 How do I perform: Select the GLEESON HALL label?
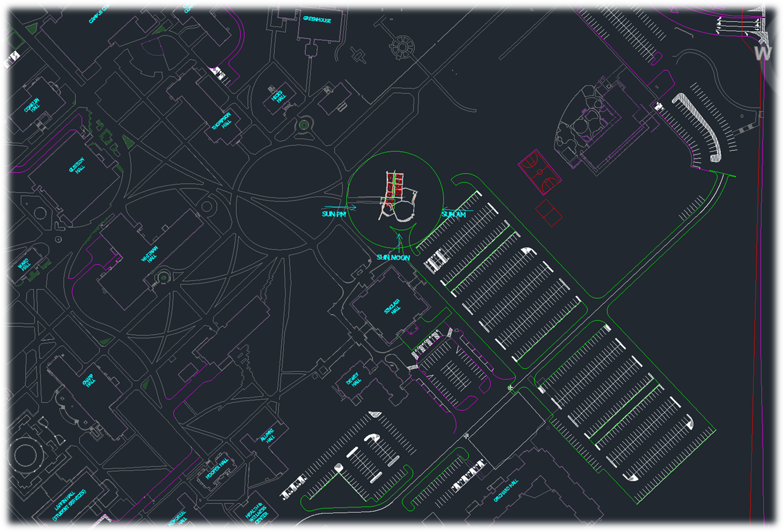tap(78, 166)
